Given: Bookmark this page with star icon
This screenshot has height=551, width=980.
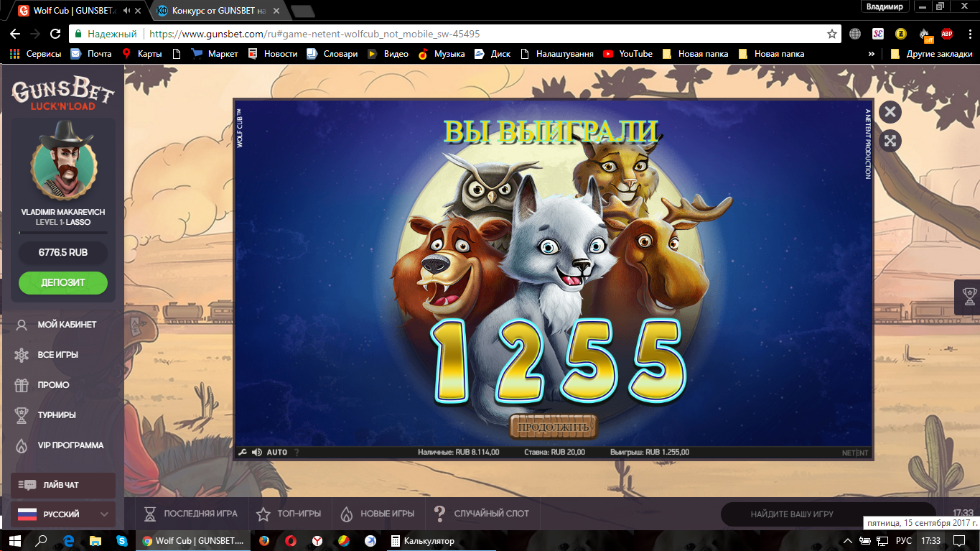Looking at the screenshot, I should (x=832, y=34).
